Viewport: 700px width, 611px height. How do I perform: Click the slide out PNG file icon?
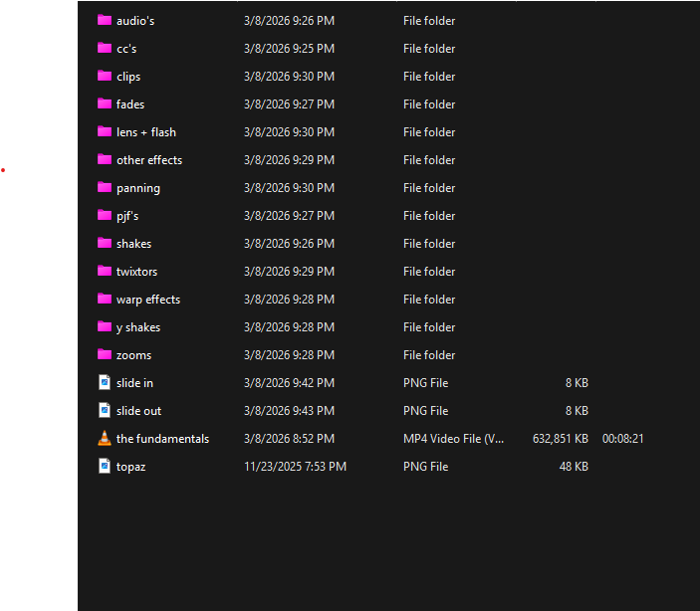tap(105, 410)
